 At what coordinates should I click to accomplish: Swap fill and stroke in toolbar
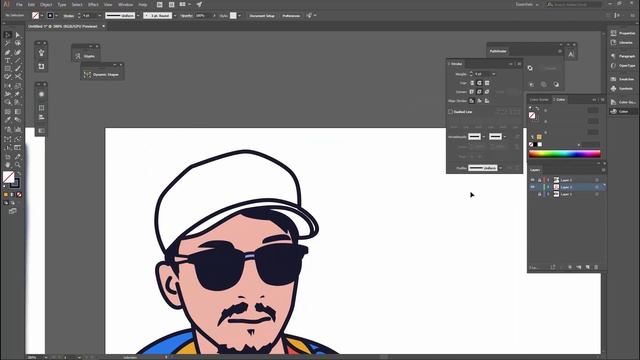pos(19,174)
